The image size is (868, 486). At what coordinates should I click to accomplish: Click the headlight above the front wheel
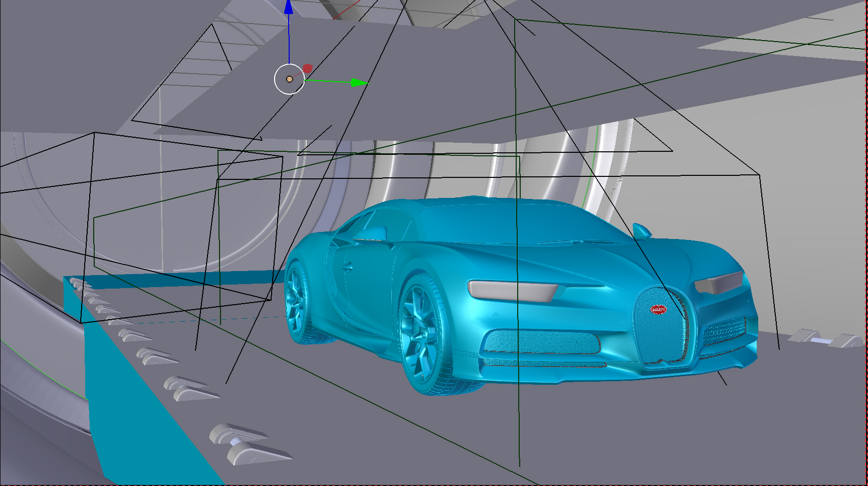pyautogui.click(x=513, y=290)
